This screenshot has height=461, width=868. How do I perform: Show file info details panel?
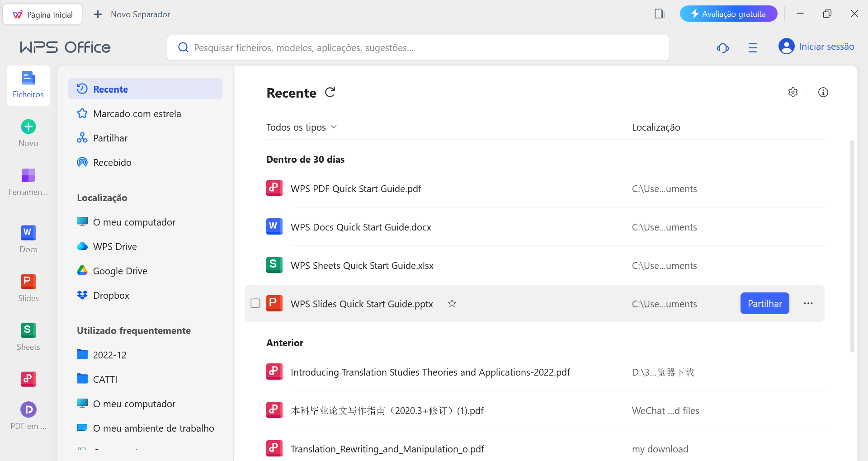[x=823, y=92]
